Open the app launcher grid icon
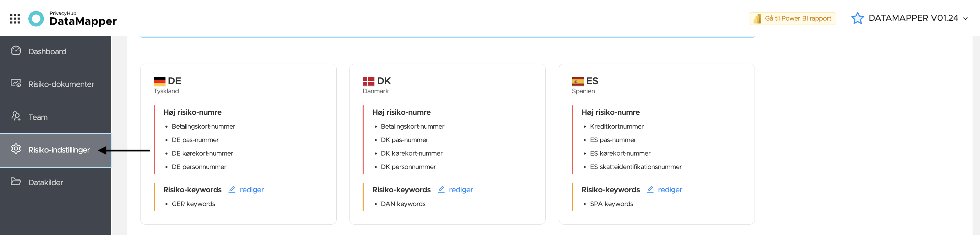Viewport: 980px width, 235px height. point(15,19)
